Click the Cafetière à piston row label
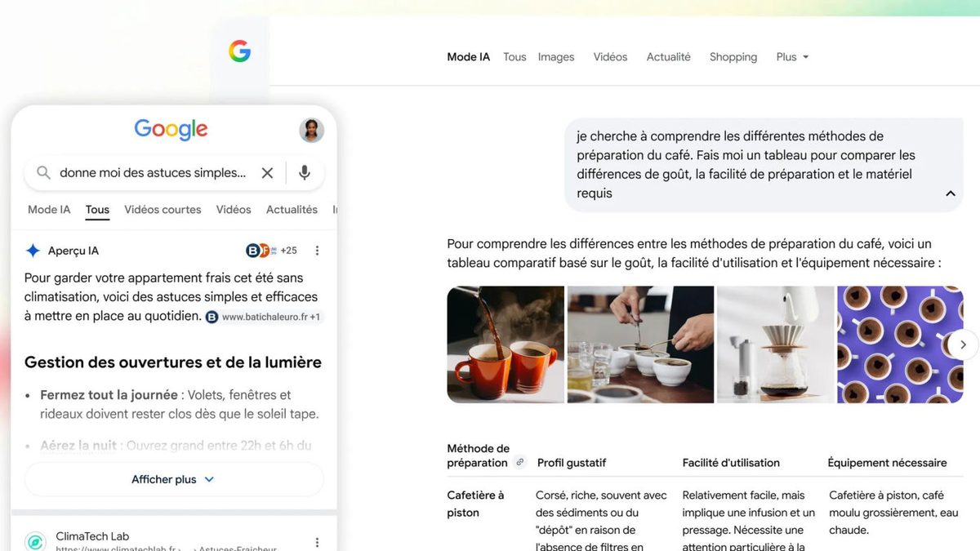The width and height of the screenshot is (980, 551). tap(475, 504)
